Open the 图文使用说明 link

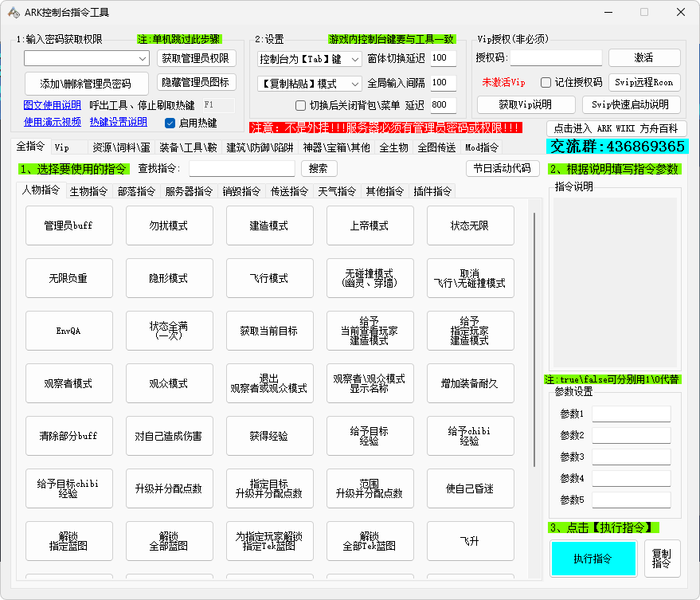pos(53,105)
